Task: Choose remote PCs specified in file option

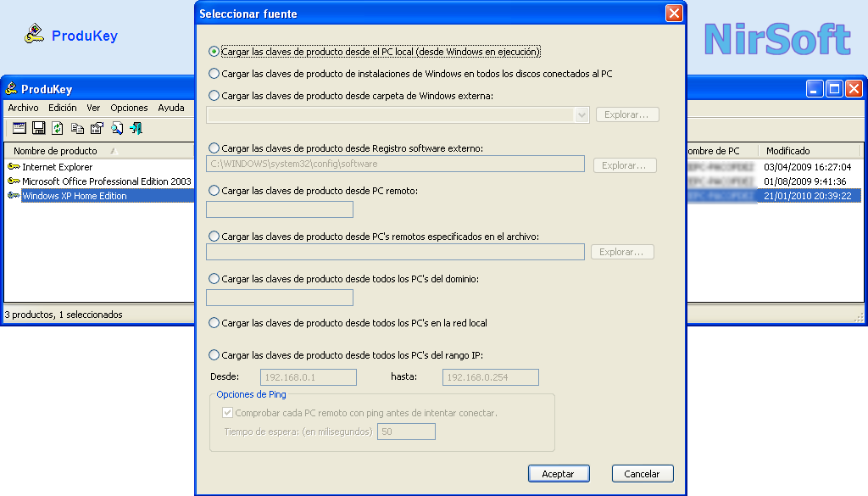Action: 214,236
